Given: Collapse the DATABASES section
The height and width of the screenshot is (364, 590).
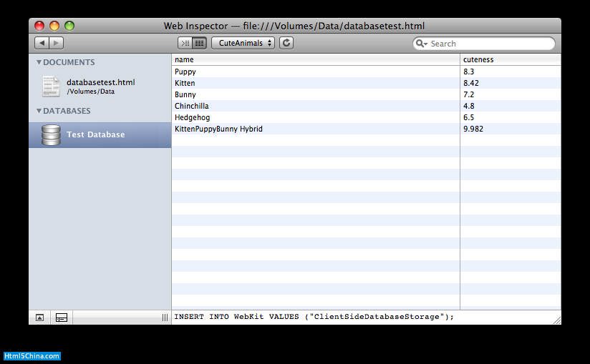Looking at the screenshot, I should pos(39,111).
